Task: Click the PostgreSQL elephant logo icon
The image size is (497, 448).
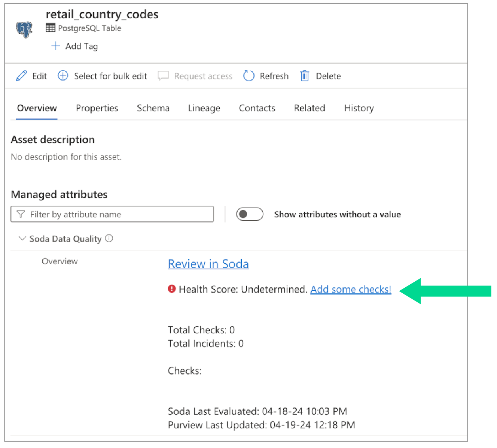Action: 24,29
